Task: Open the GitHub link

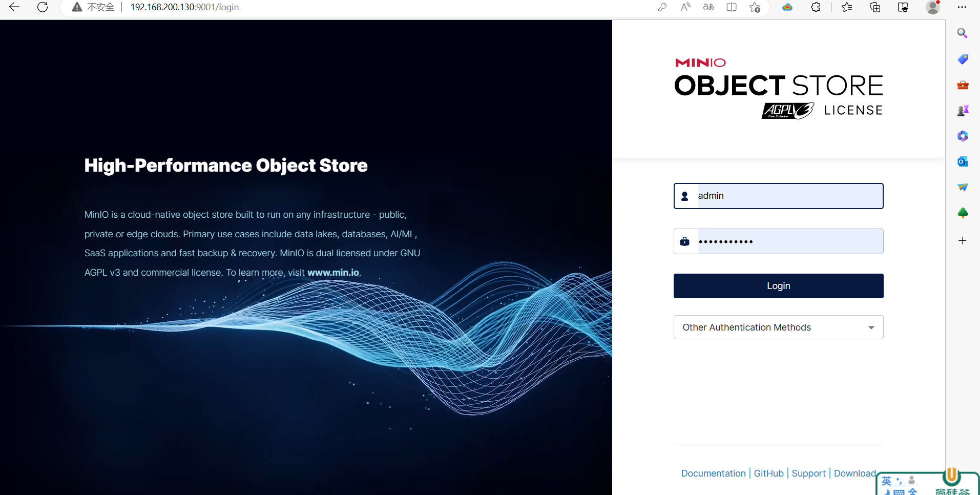Action: pos(768,473)
